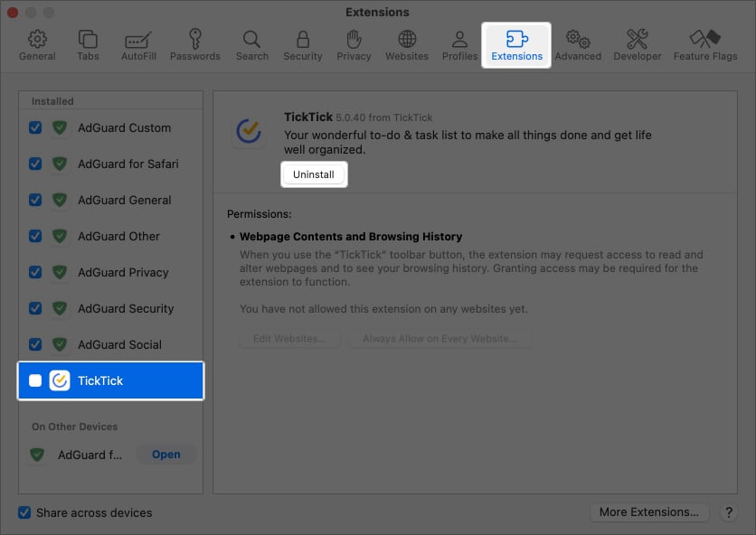
Task: Select the AdGuard General label
Action: click(125, 200)
